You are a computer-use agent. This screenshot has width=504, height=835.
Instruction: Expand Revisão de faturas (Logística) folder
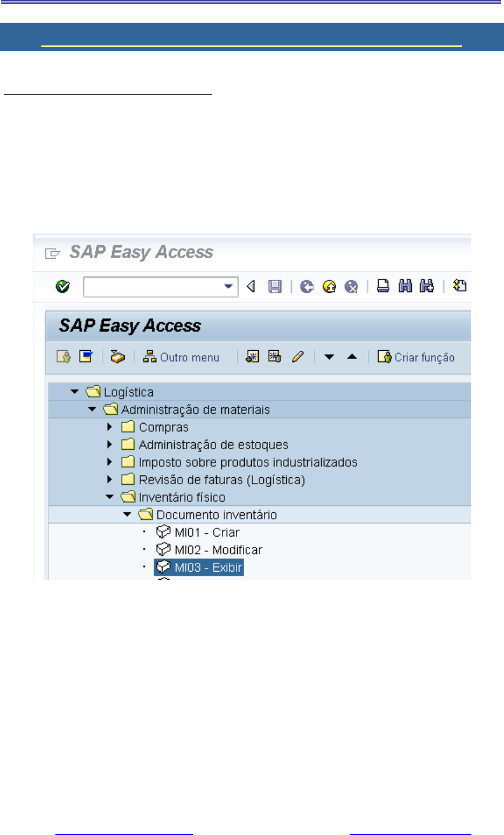pyautogui.click(x=110, y=480)
